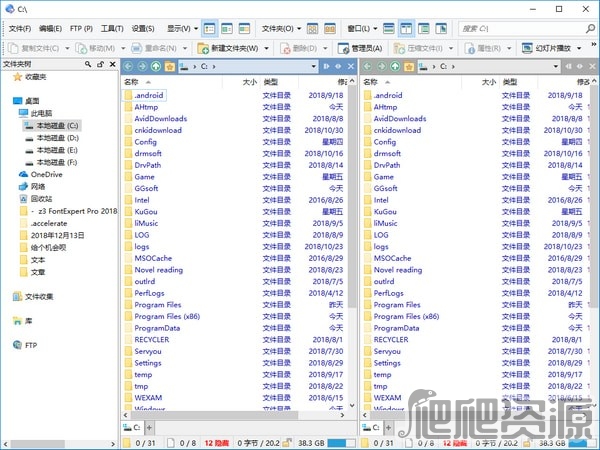Open the 文件夹(O) dropdown menu
This screenshot has height=450, width=600.
click(x=281, y=29)
